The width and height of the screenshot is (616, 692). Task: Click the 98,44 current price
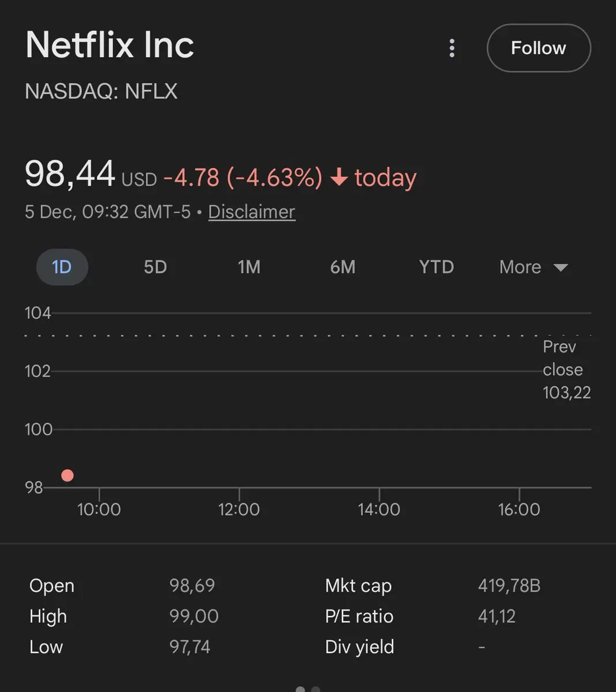(x=70, y=174)
